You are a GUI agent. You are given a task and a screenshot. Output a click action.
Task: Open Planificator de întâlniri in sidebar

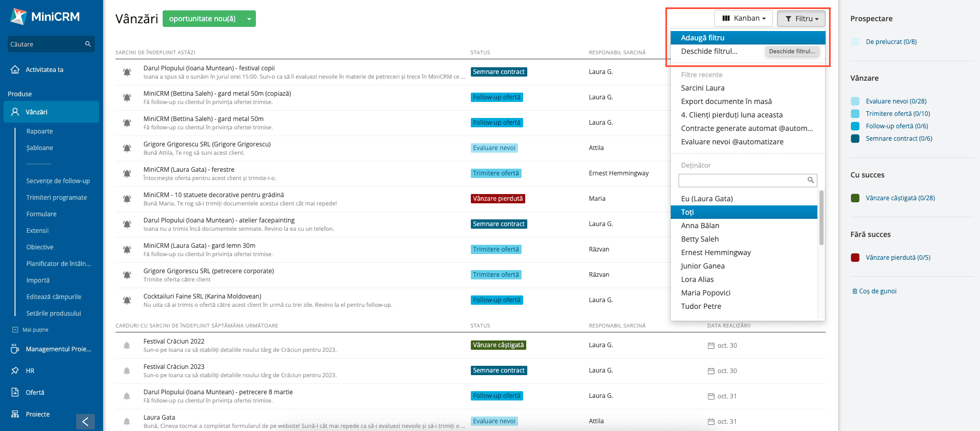[x=59, y=264]
